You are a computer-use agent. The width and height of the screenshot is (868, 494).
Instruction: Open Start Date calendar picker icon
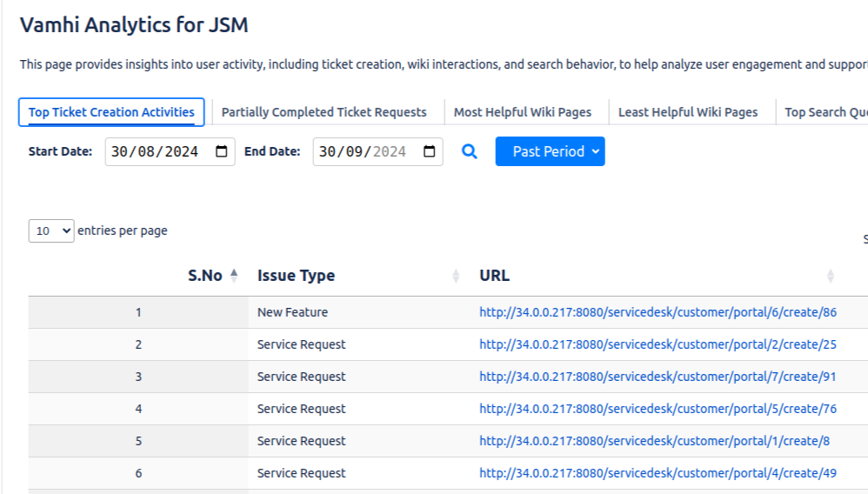pos(221,151)
